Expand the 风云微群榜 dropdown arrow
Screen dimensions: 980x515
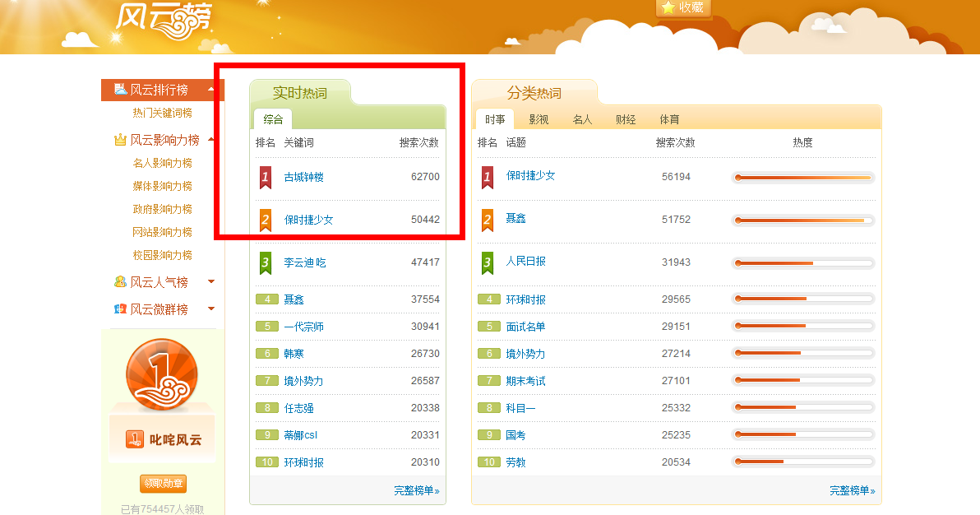coord(211,309)
